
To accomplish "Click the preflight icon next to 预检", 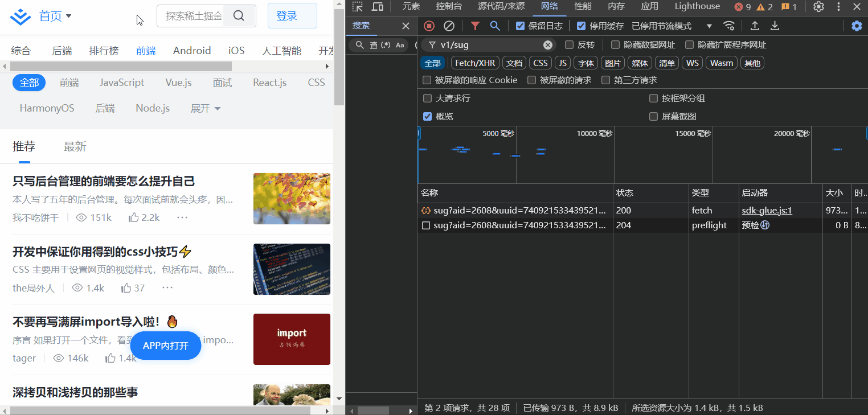I will (x=765, y=225).
